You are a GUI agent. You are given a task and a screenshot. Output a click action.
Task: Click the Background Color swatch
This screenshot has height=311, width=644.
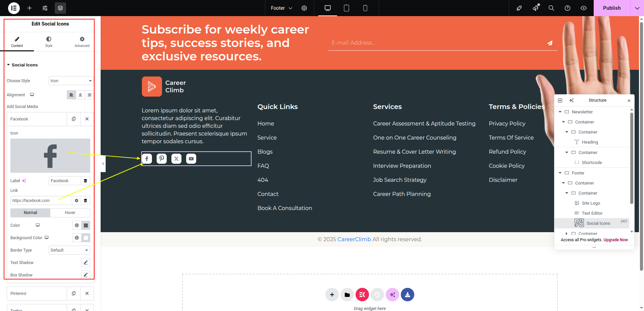tap(86, 238)
